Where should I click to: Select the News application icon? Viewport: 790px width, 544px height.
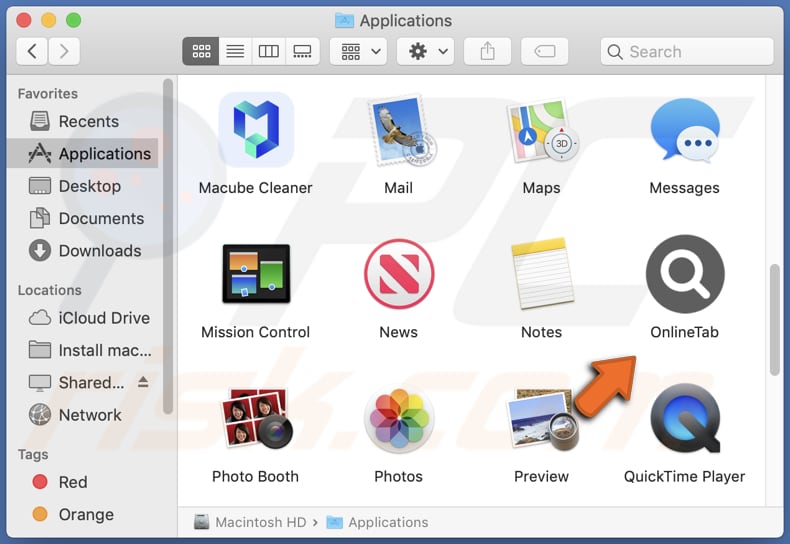(399, 274)
